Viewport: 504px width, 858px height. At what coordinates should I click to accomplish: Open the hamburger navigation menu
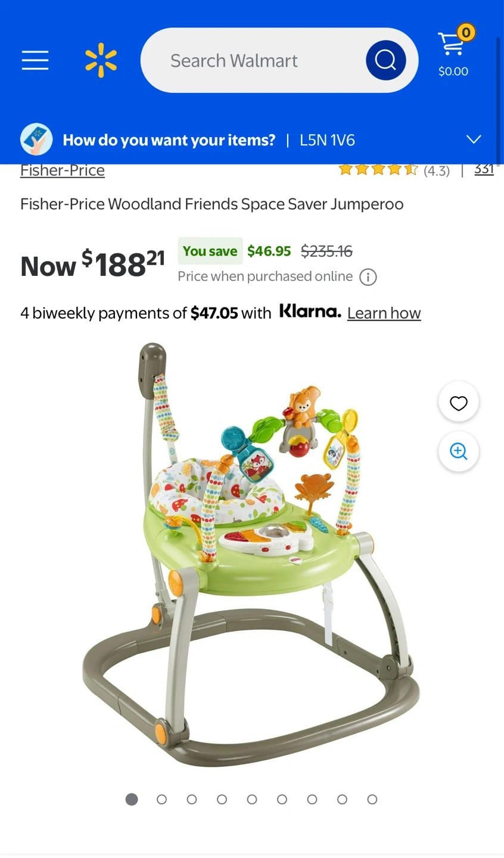pyautogui.click(x=35, y=60)
